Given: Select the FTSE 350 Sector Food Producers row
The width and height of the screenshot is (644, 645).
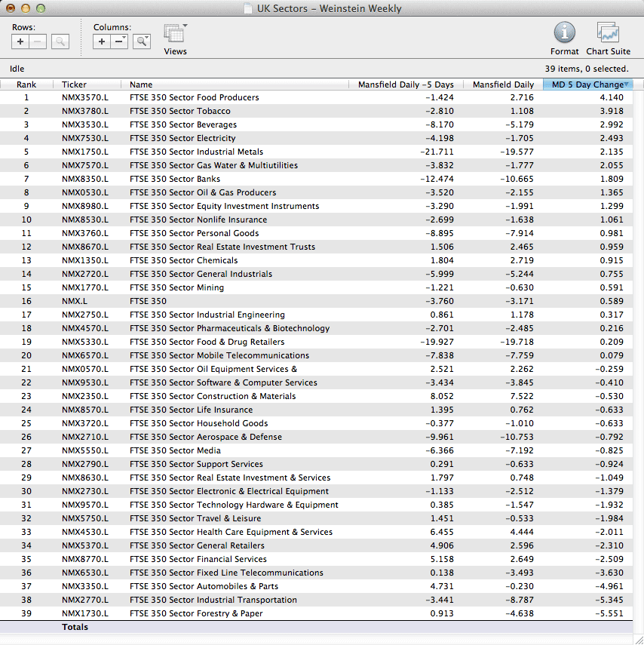Looking at the screenshot, I should tap(194, 97).
